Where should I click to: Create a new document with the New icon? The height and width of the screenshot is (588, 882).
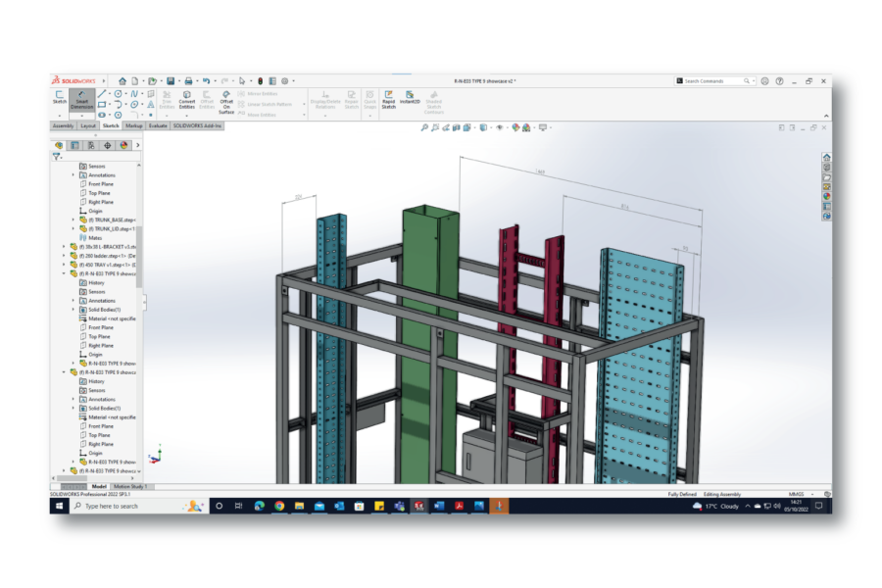134,81
